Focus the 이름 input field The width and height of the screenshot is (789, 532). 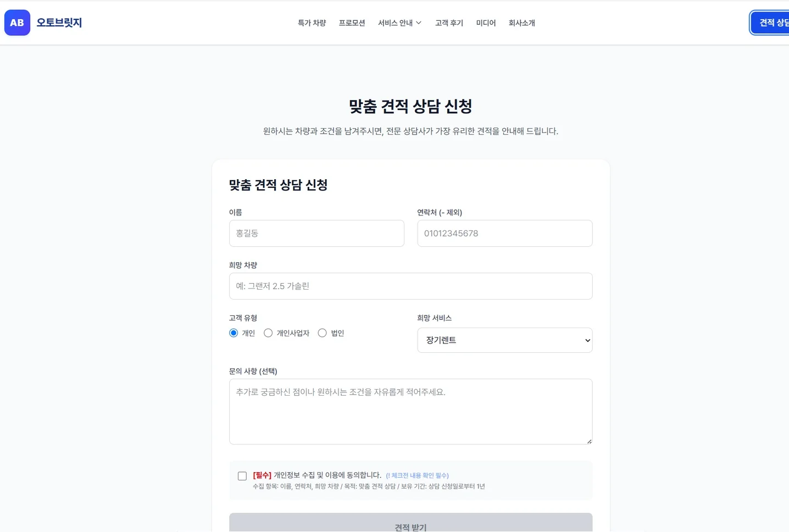point(316,234)
